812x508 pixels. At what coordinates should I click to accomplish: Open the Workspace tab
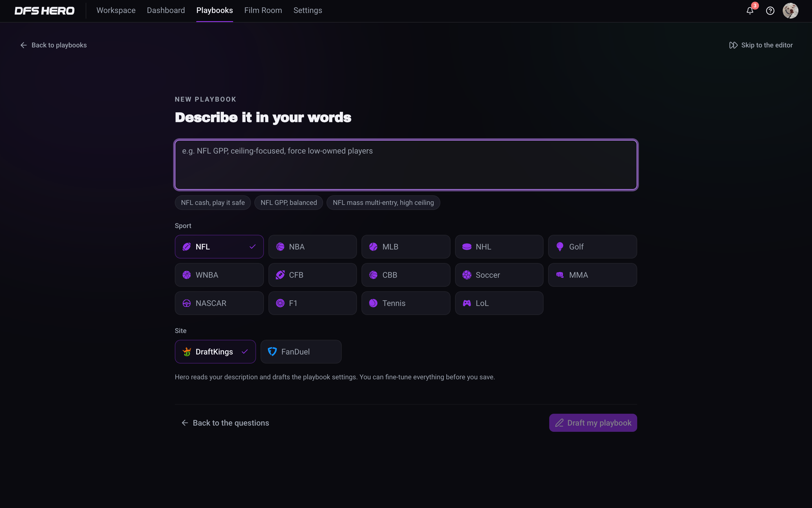click(116, 10)
